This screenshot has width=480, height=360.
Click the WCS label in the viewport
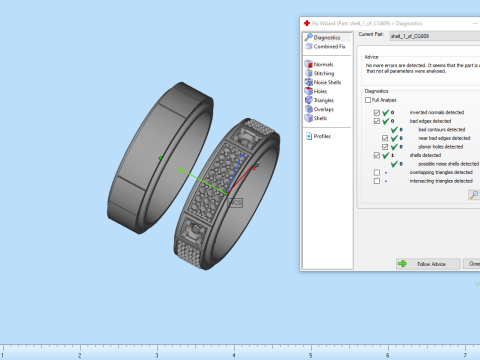235,202
